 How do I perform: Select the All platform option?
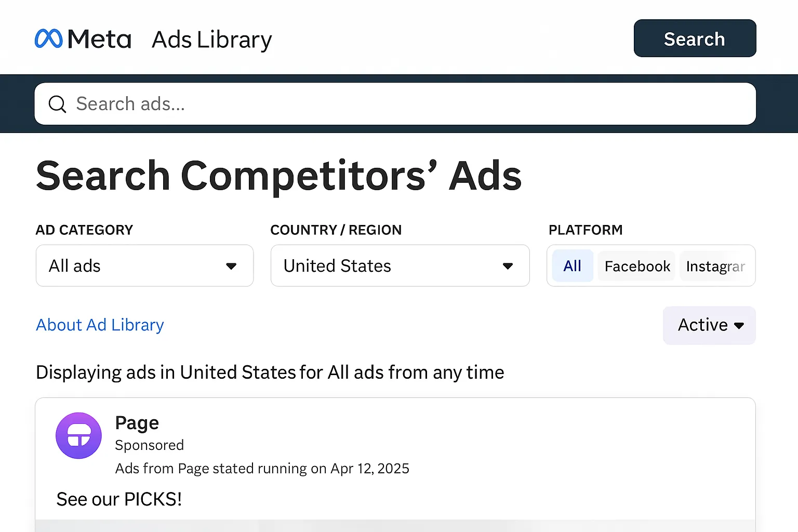click(573, 266)
